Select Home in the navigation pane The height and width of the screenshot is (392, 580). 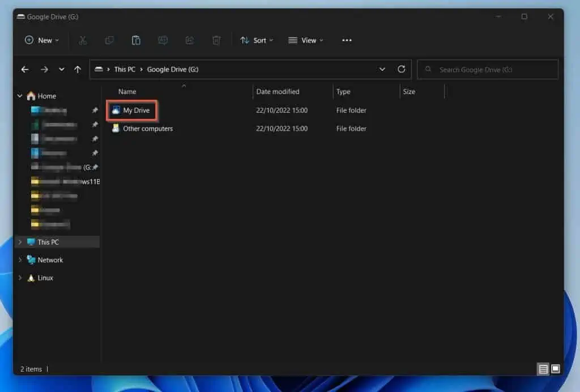tap(47, 96)
